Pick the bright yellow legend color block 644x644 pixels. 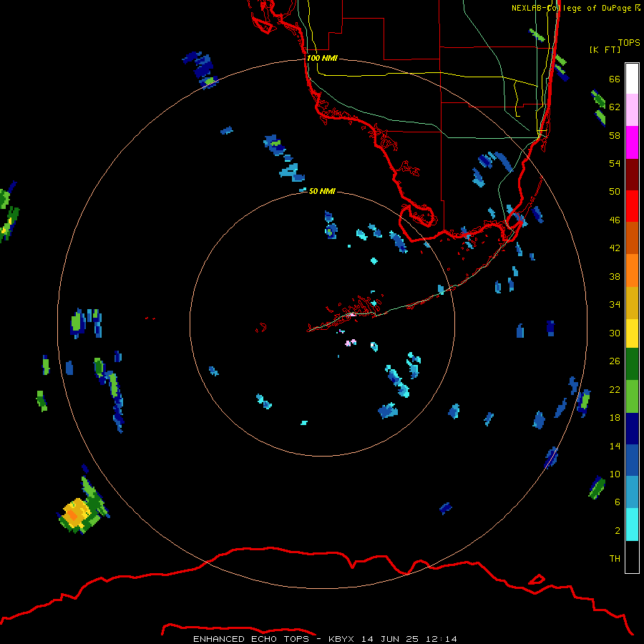point(632,333)
